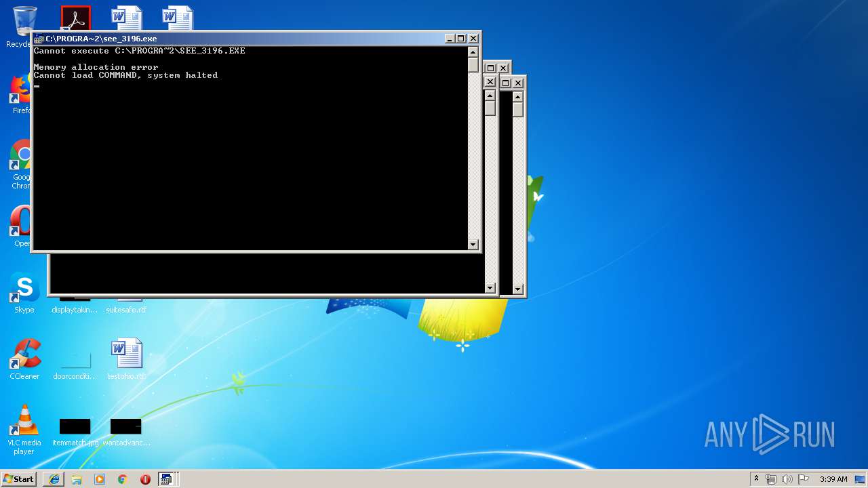Click the front console scrollbar up arrow
The image size is (868, 488).
tap(473, 52)
